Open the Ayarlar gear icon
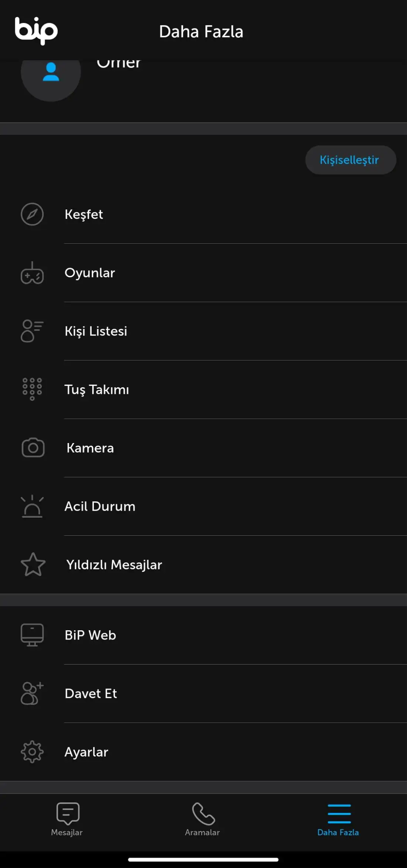Viewport: 407px width, 868px height. [32, 752]
